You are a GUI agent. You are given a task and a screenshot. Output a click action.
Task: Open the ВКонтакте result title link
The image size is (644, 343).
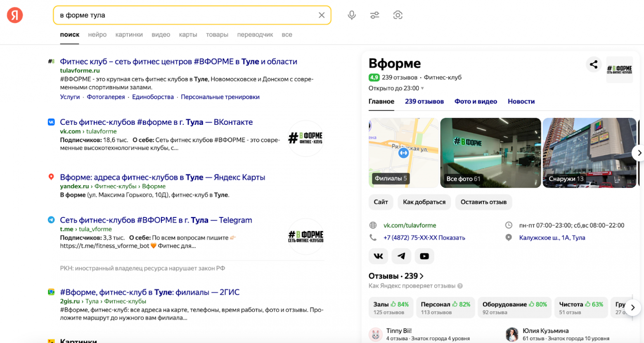click(x=156, y=122)
